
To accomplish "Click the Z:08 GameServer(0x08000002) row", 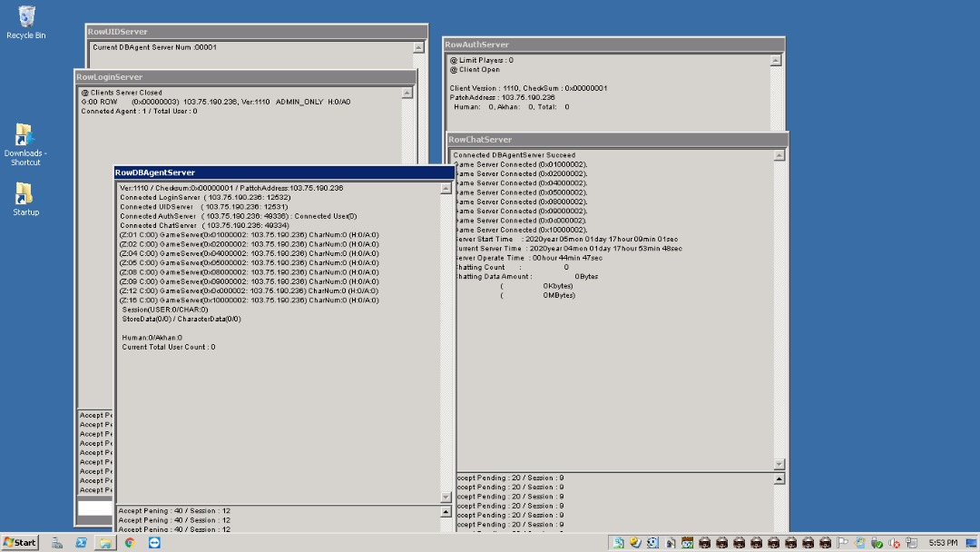I will (249, 272).
